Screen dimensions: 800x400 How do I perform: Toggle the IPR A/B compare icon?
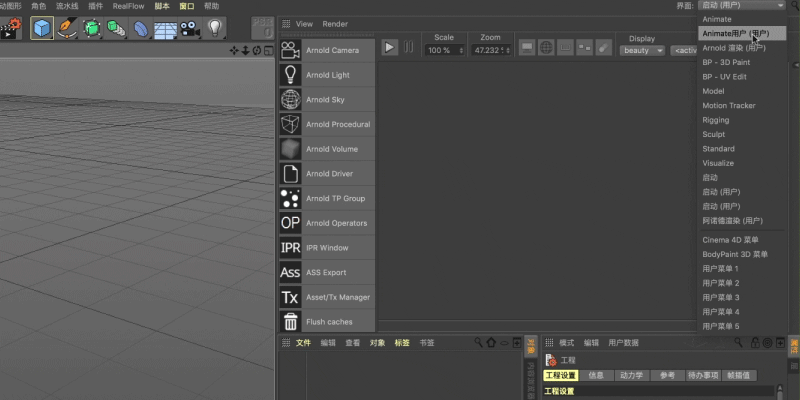(585, 47)
